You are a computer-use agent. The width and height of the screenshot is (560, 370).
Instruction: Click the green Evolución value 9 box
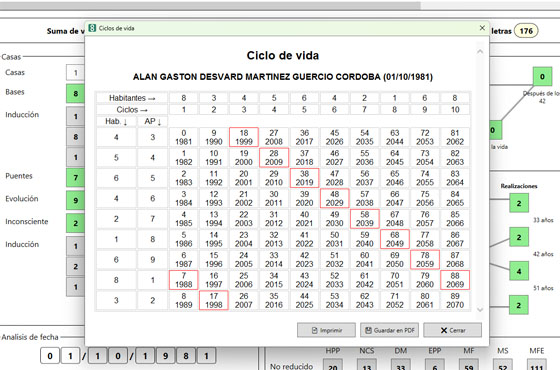[75, 200]
